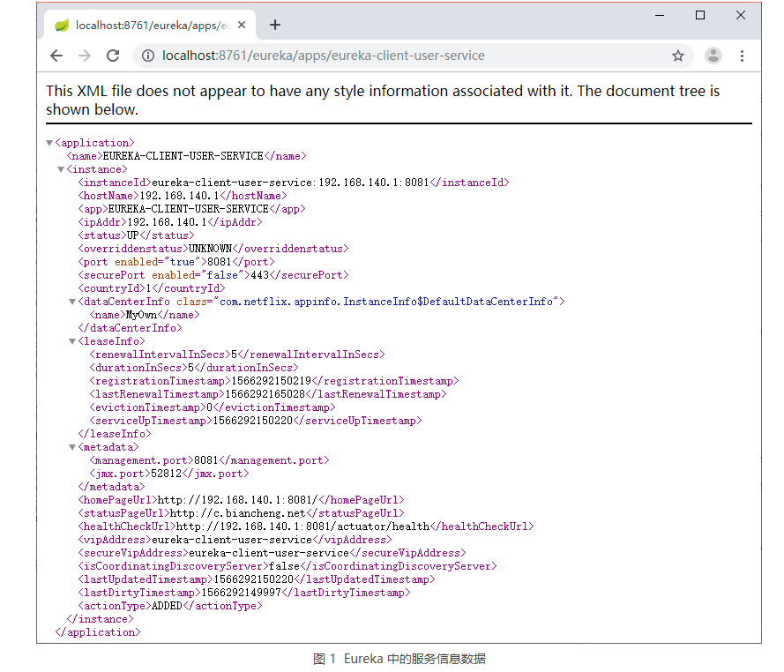Click homePageUrl value text

(237, 500)
